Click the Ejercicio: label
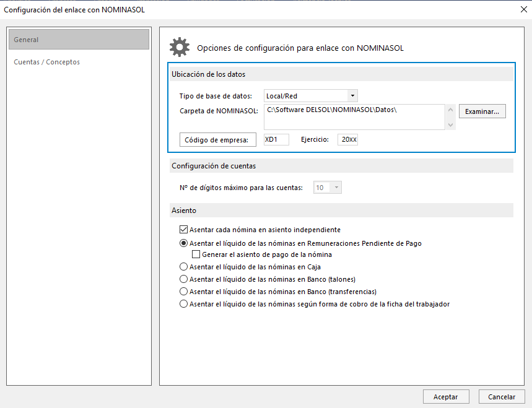Viewport: 532px width, 408px height. point(315,139)
